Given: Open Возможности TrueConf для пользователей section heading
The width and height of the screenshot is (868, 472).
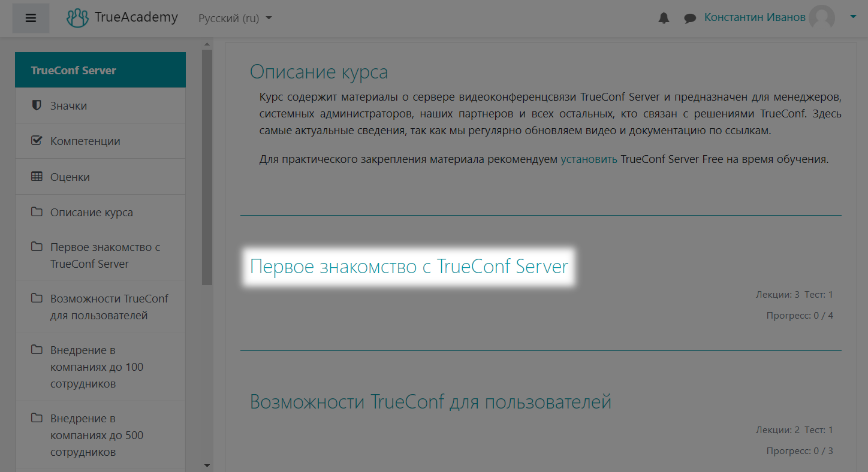Looking at the screenshot, I should click(x=430, y=402).
